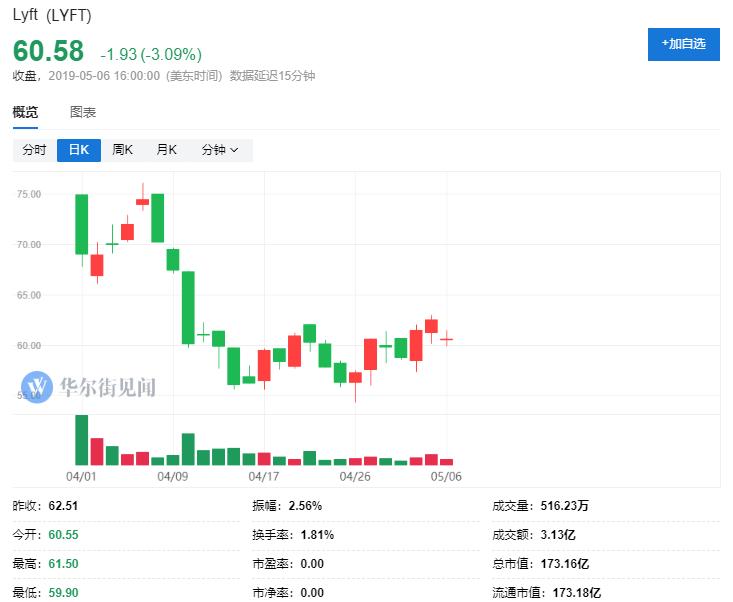733x602 pixels.
Task: Click the 总市值 173.16亿 market cap
Action: click(565, 564)
